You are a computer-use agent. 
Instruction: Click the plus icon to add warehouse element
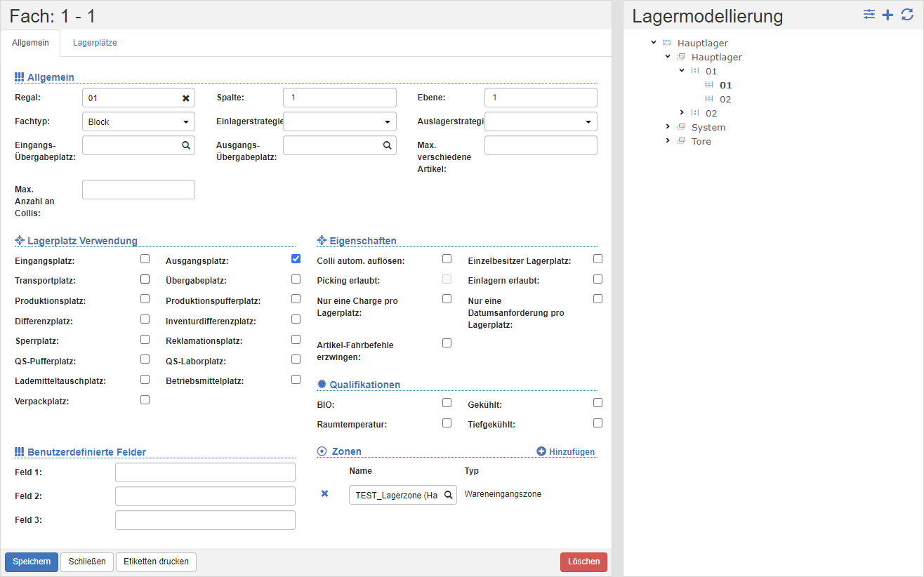tap(887, 13)
